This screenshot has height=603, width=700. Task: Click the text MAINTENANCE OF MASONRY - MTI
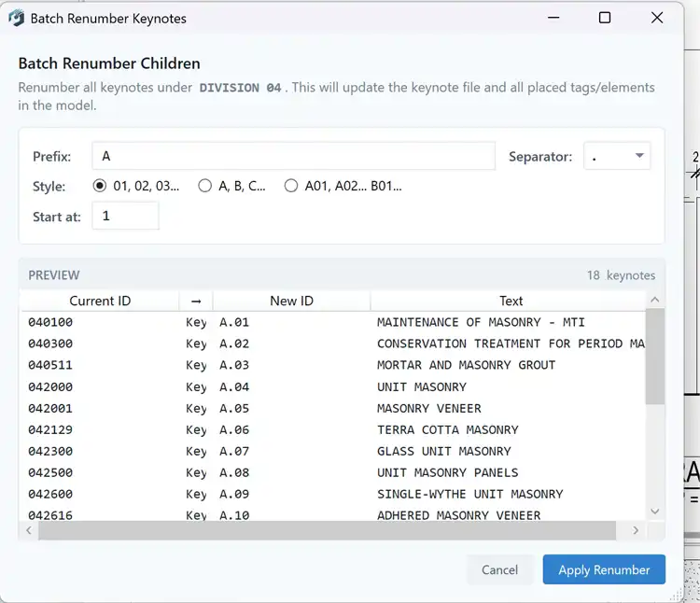pos(481,322)
